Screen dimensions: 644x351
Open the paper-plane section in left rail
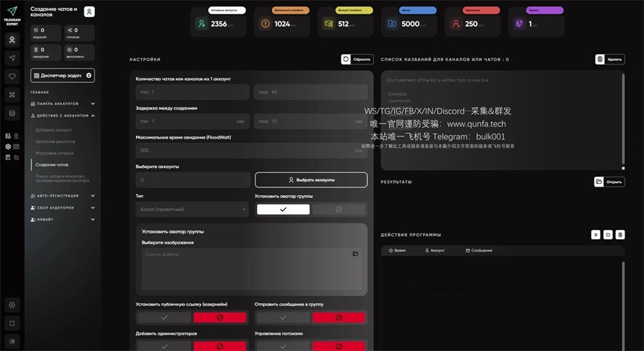(12, 58)
